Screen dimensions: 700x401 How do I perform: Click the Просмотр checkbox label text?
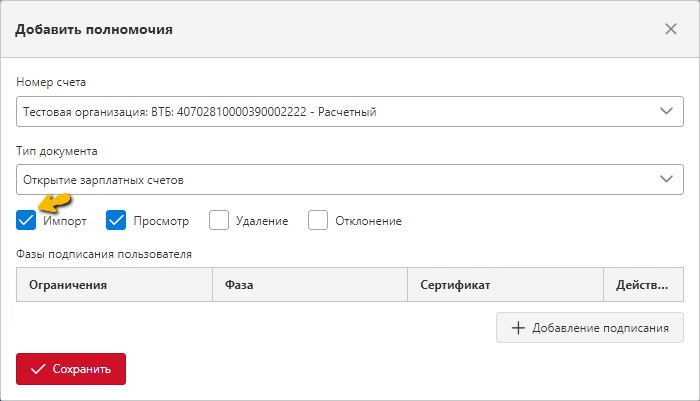click(x=161, y=221)
